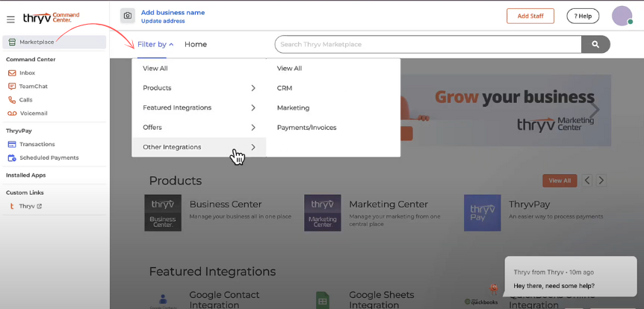Go to the Home tab
Viewport: 644px width, 309px height.
click(x=196, y=44)
